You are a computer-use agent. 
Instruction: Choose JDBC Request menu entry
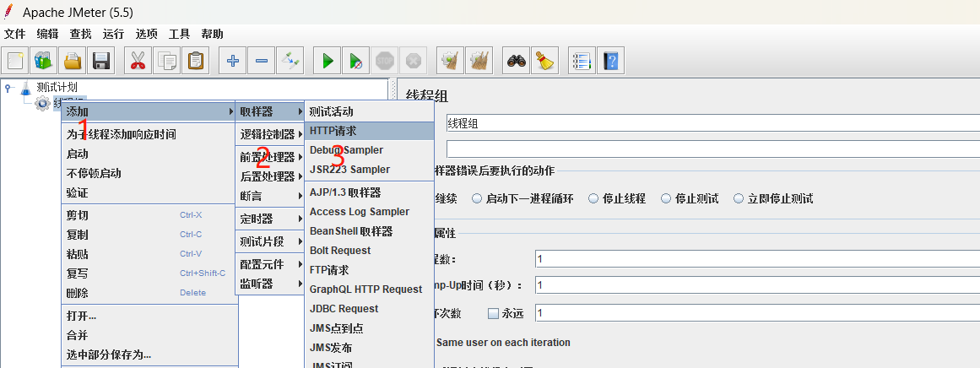click(370, 309)
